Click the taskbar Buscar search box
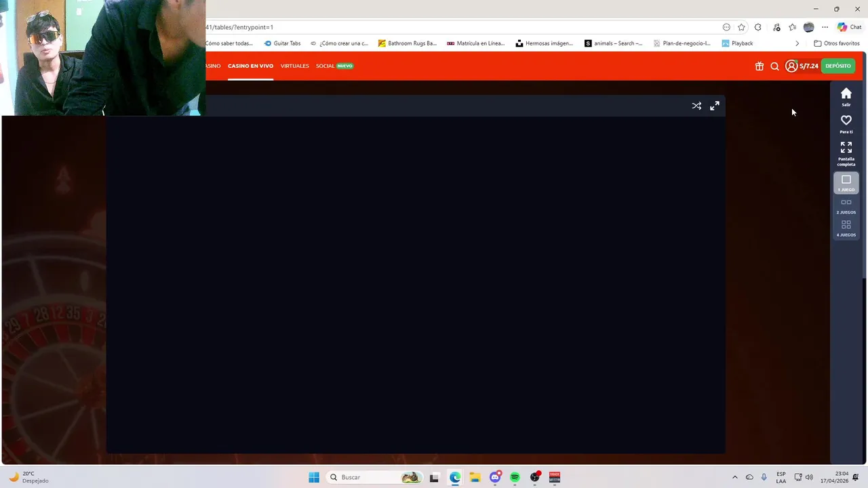 pos(374,477)
